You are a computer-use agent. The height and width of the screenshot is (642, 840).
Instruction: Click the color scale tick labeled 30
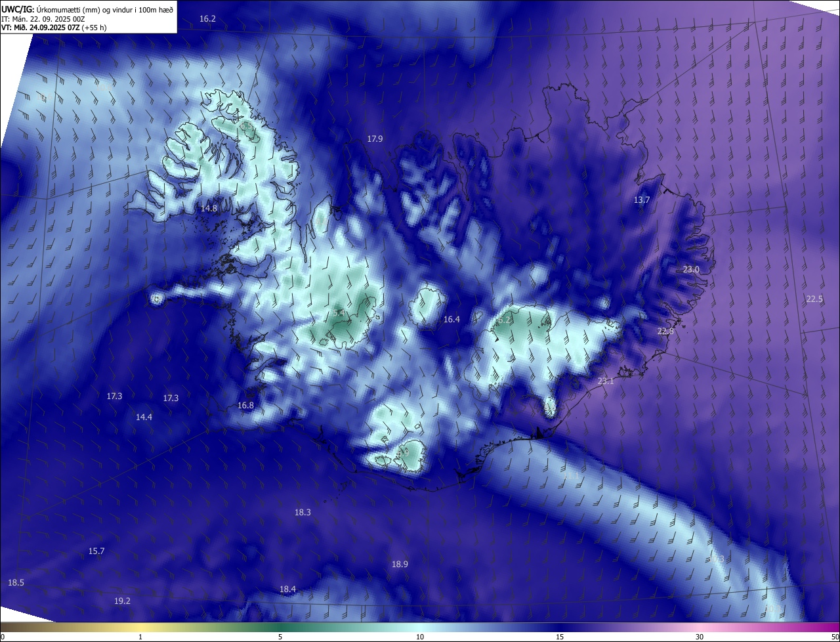click(x=700, y=637)
